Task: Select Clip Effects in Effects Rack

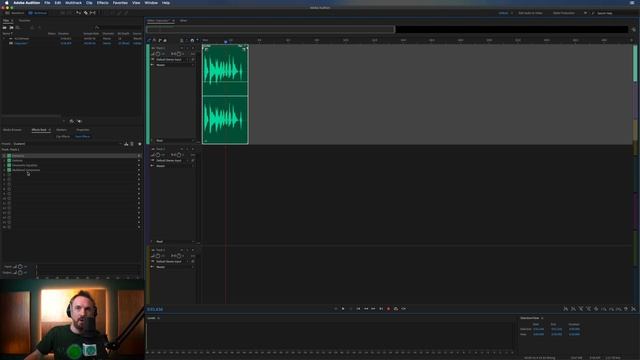Action: (63, 136)
